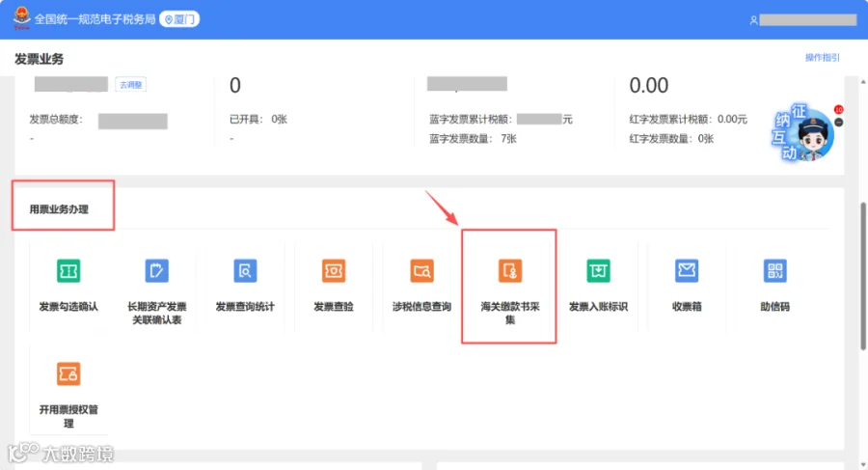Click the 0.00 amount value

point(649,85)
